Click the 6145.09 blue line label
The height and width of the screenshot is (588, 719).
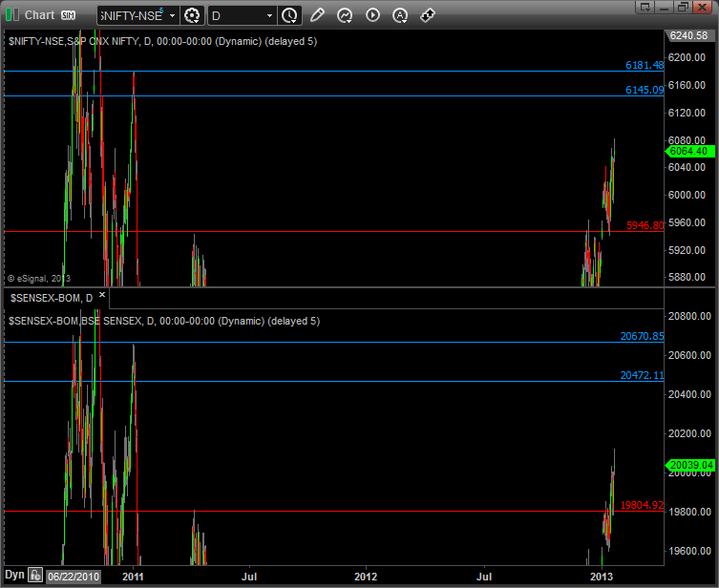pyautogui.click(x=645, y=90)
